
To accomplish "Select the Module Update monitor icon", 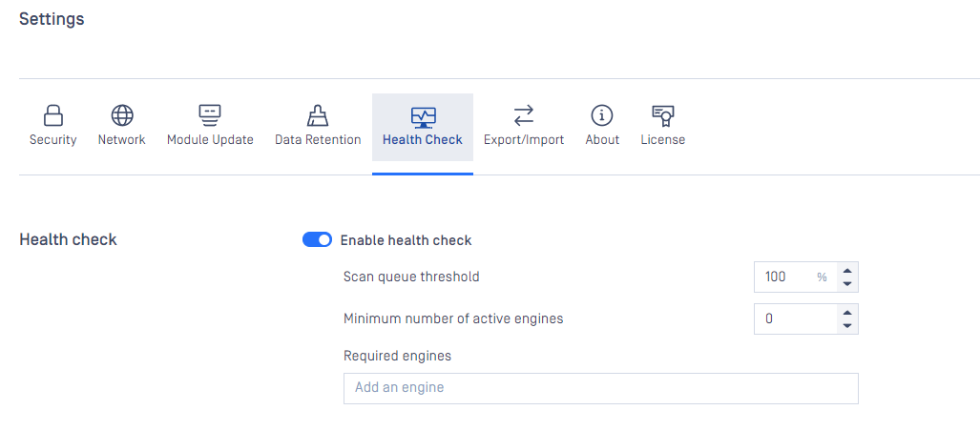I will 210,115.
